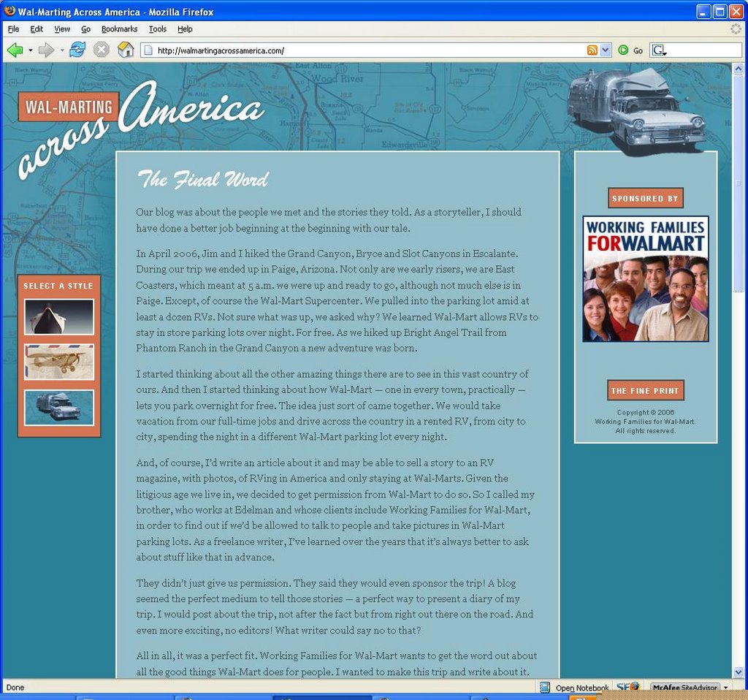This screenshot has width=748, height=700.
Task: Click the vertical scrollbar thumb
Action: (x=738, y=182)
